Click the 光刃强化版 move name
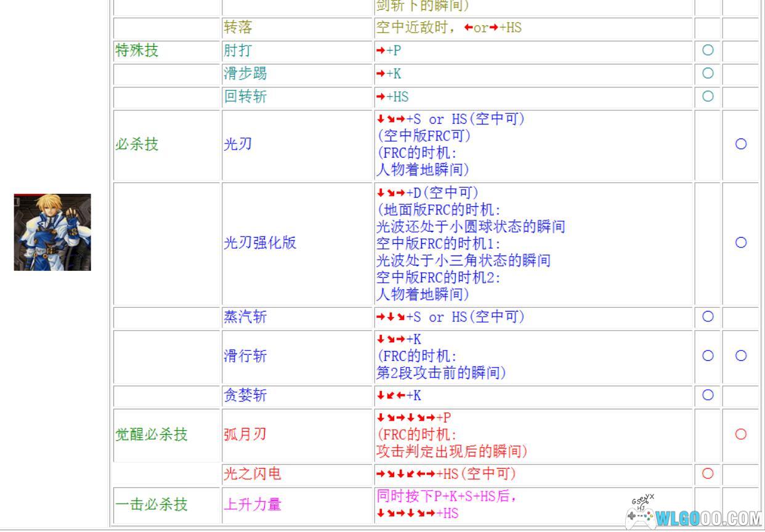The width and height of the screenshot is (765, 532). (260, 243)
